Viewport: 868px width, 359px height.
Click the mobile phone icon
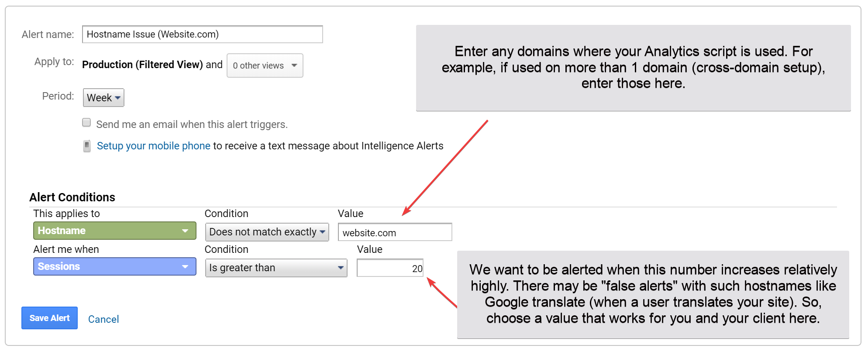[x=87, y=146]
